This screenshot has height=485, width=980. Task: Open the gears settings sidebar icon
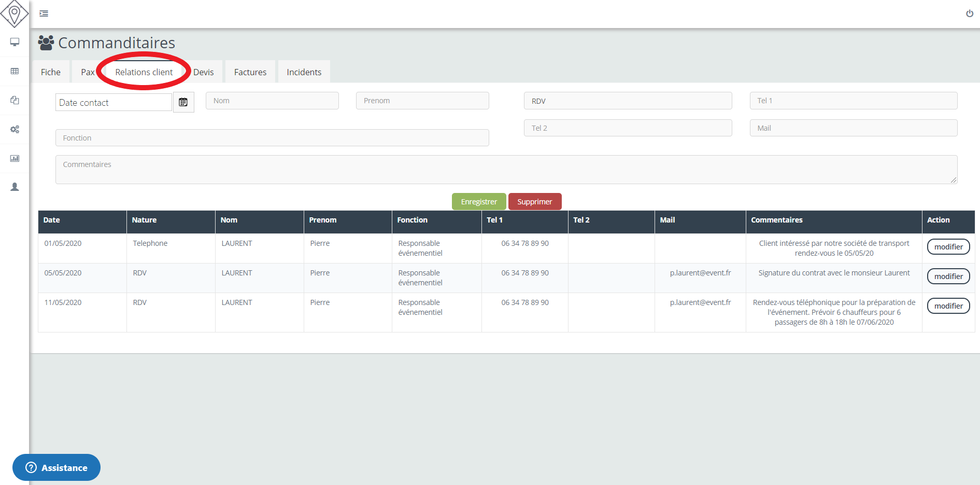15,129
